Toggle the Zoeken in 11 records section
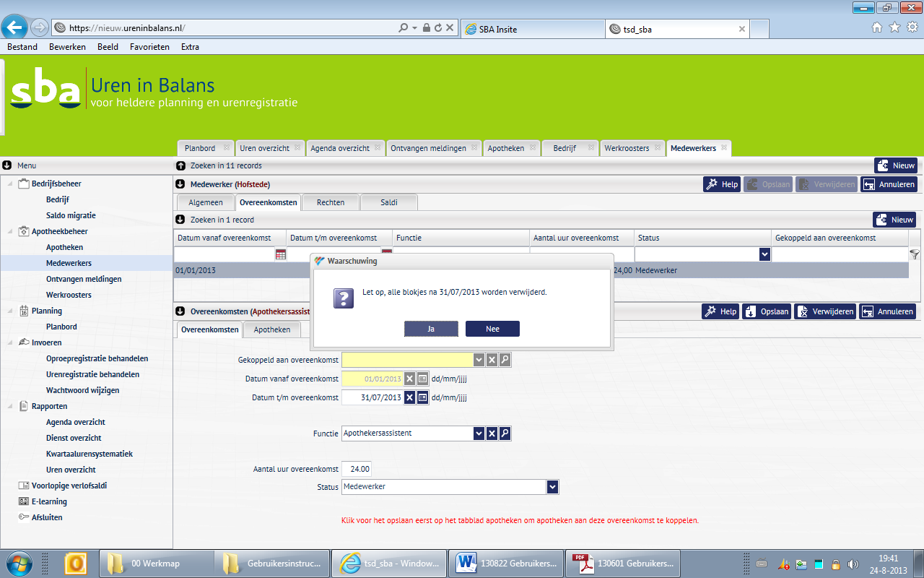Screen dimensions: 924x578 180,165
